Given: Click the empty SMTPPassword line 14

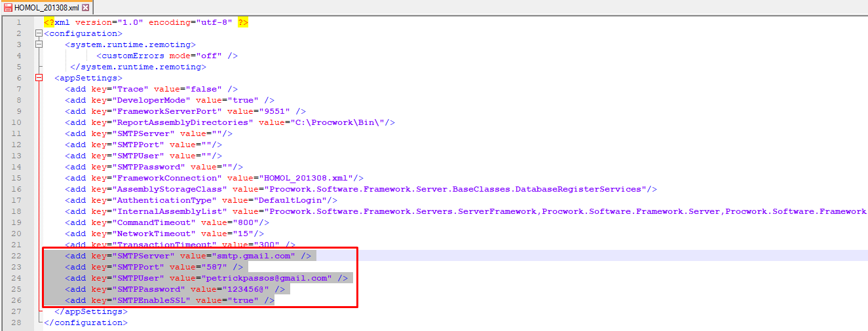Looking at the screenshot, I should tap(154, 167).
